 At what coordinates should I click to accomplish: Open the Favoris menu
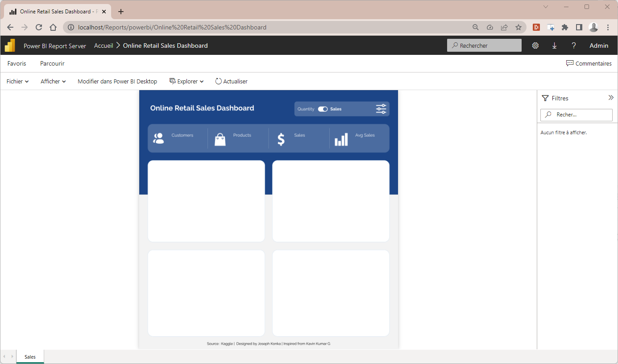point(17,63)
